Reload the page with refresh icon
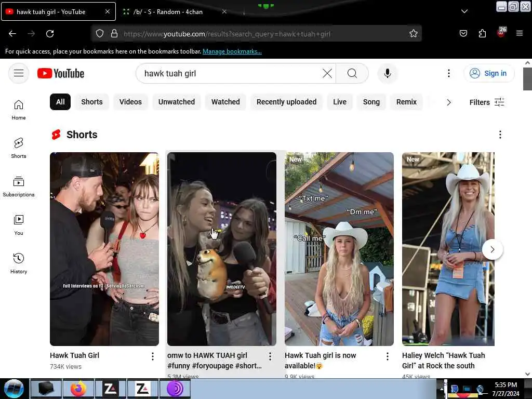The height and width of the screenshot is (399, 532). tap(50, 34)
